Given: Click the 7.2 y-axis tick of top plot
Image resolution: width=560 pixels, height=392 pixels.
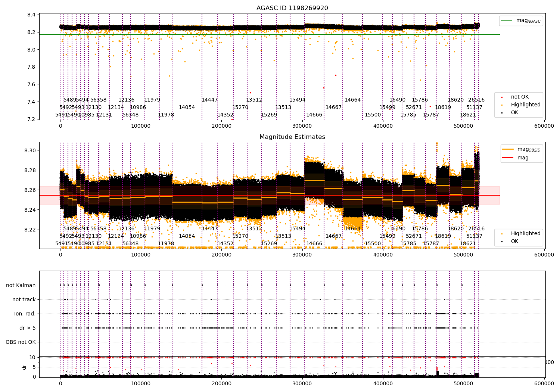Looking at the screenshot, I should click(x=32, y=119).
